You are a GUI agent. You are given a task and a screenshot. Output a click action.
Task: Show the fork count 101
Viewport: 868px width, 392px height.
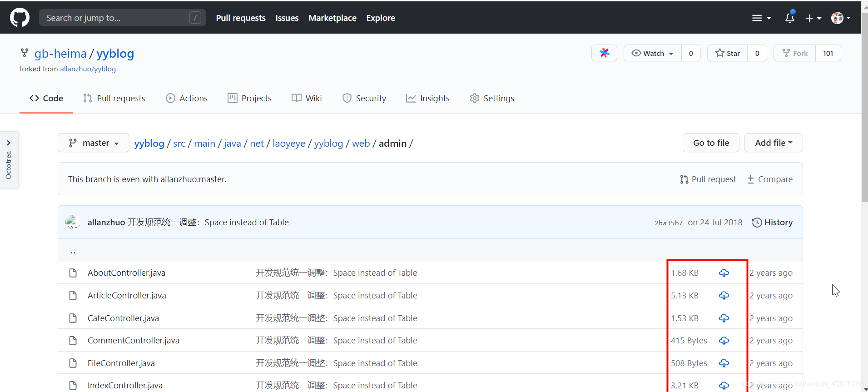click(828, 53)
